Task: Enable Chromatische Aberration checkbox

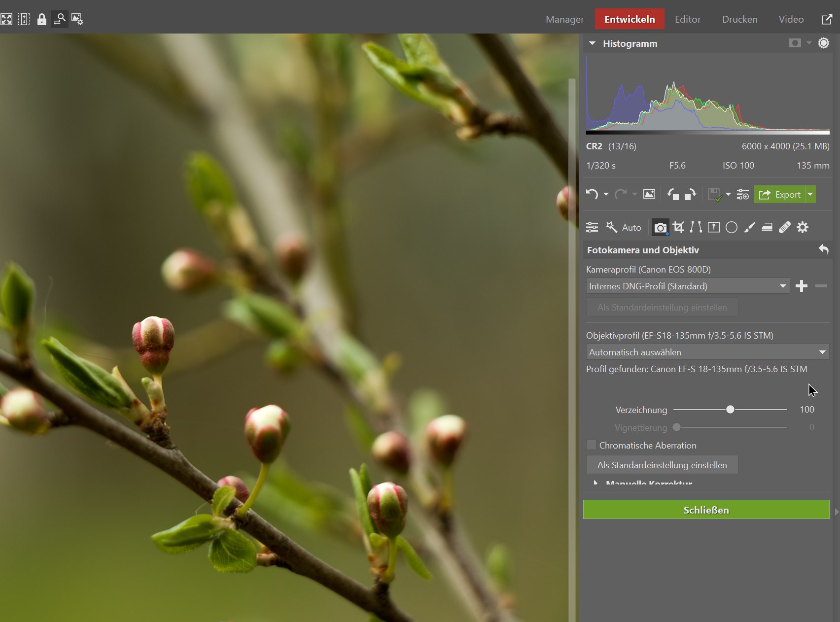Action: (x=591, y=445)
